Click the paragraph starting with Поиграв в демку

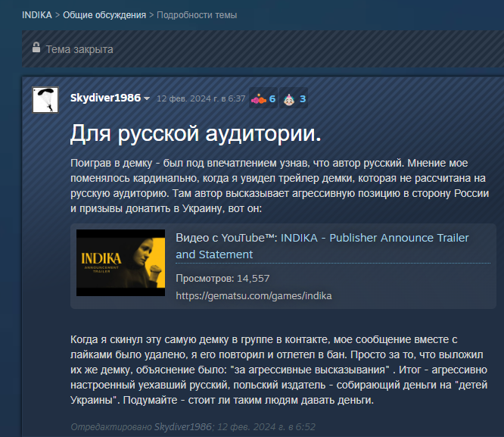click(280, 186)
